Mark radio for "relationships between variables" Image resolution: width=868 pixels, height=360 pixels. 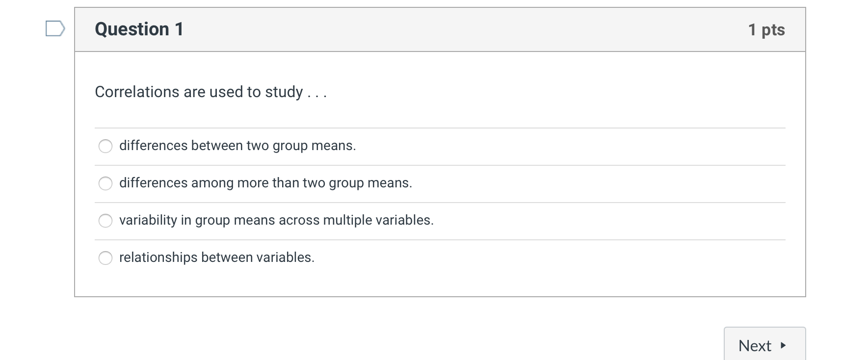click(x=105, y=258)
